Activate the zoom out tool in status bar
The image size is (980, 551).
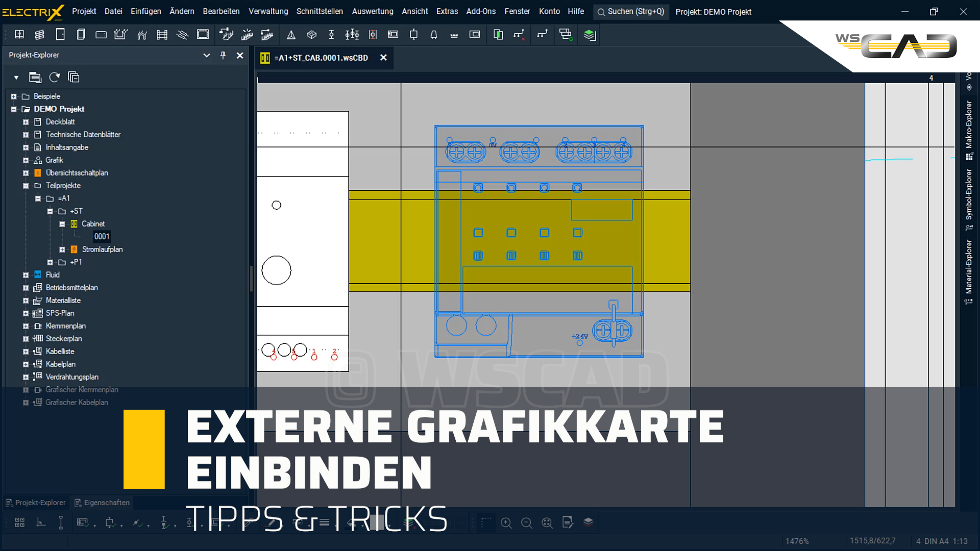[x=527, y=522]
